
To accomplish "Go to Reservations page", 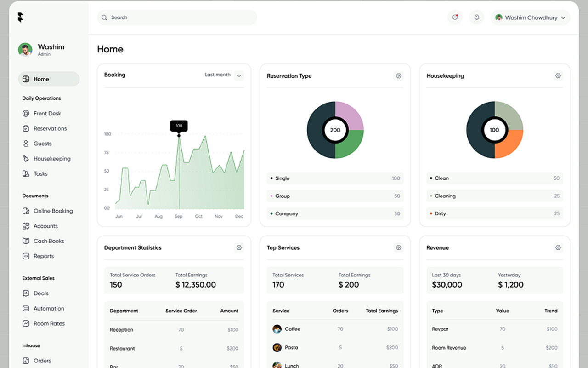I will tap(50, 129).
